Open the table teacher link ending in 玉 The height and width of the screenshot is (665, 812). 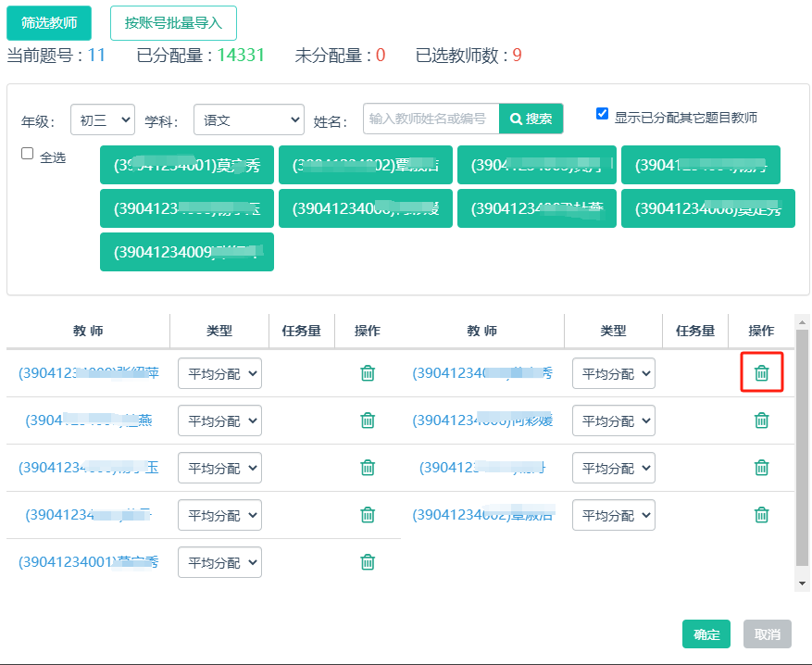tap(89, 467)
